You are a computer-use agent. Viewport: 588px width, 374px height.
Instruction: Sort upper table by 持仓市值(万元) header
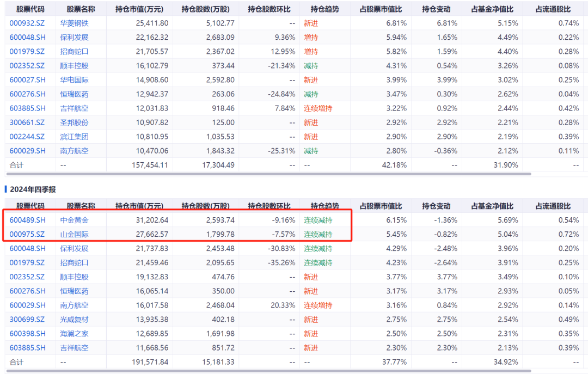139,9
